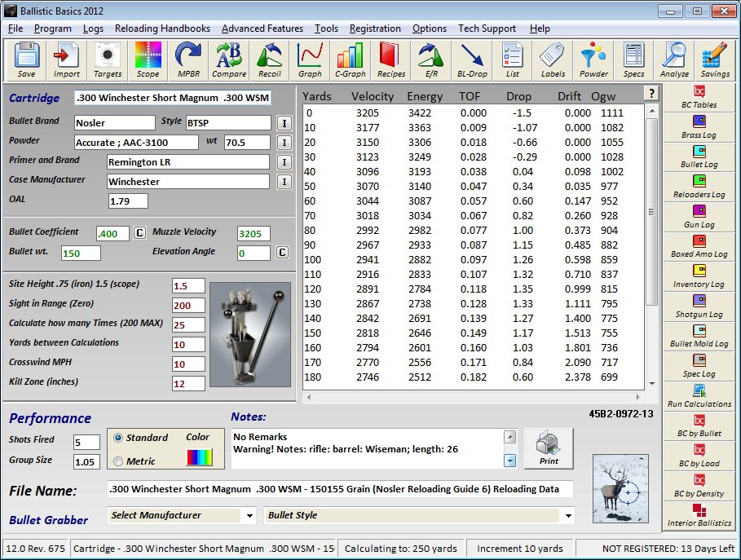This screenshot has height=560, width=741.
Task: Open the Registration menu
Action: [375, 29]
